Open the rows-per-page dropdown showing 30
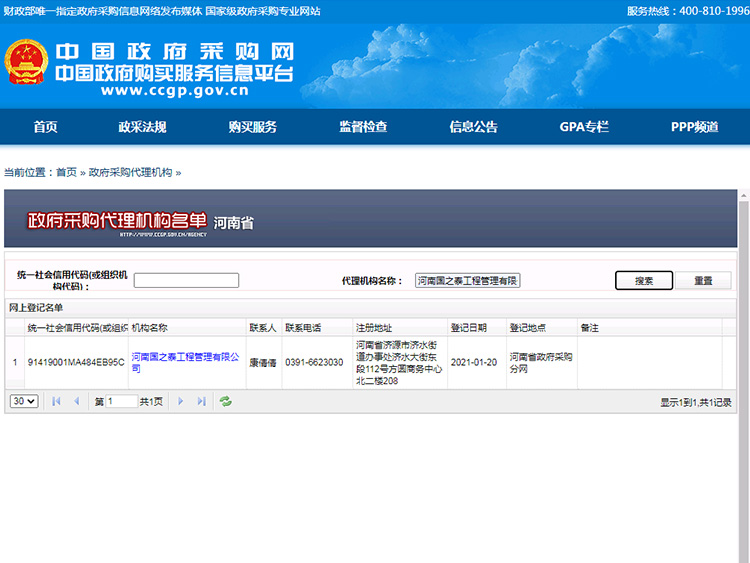This screenshot has width=750, height=563. coord(24,401)
